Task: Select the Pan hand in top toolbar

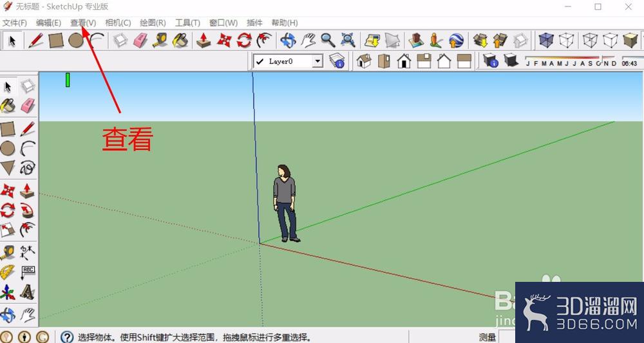Action: [308, 40]
